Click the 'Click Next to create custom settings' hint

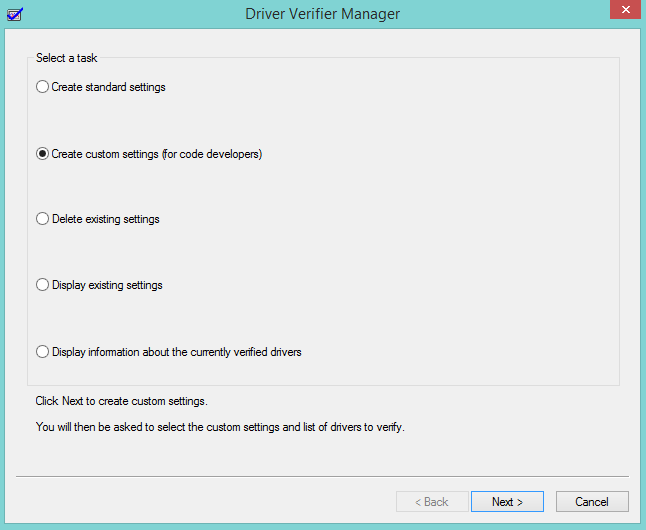121,401
